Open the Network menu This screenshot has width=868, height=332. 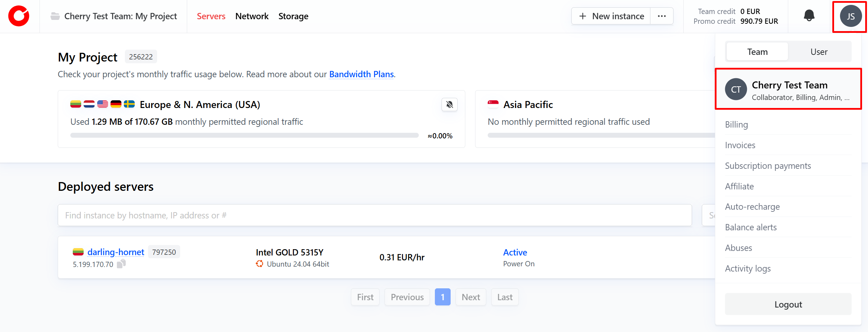point(252,16)
